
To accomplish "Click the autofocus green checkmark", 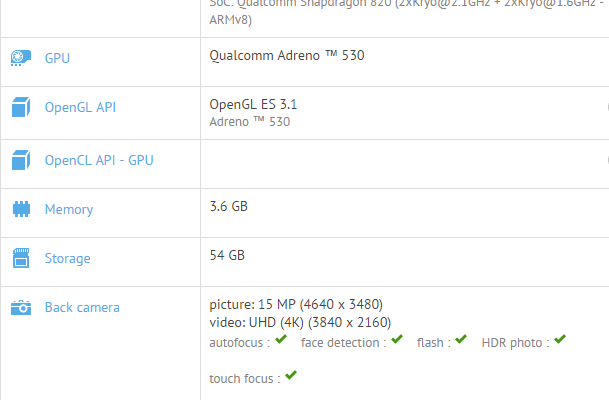I will [282, 340].
